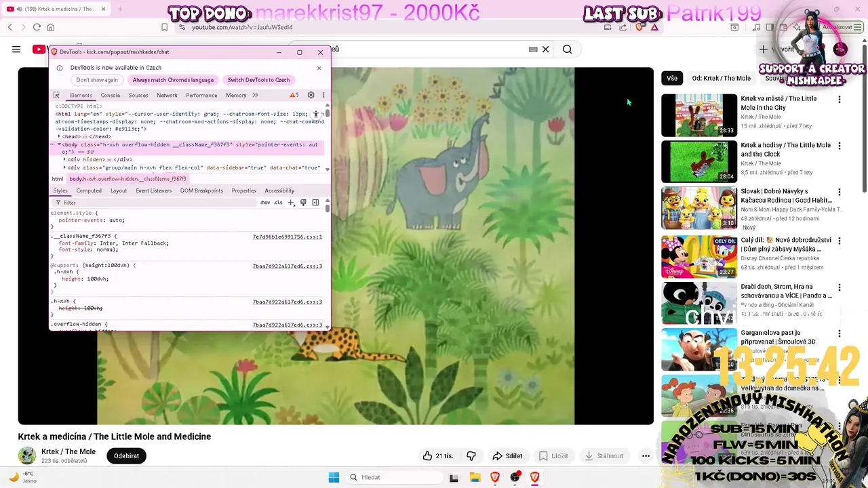Click Stáhnout download button
This screenshot has height=488, width=868.
[x=604, y=456]
